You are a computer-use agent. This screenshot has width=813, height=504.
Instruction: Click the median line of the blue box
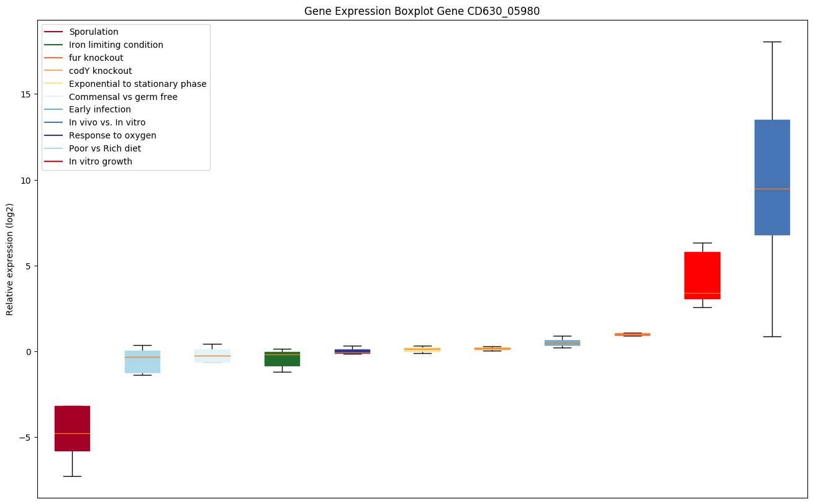pos(772,189)
